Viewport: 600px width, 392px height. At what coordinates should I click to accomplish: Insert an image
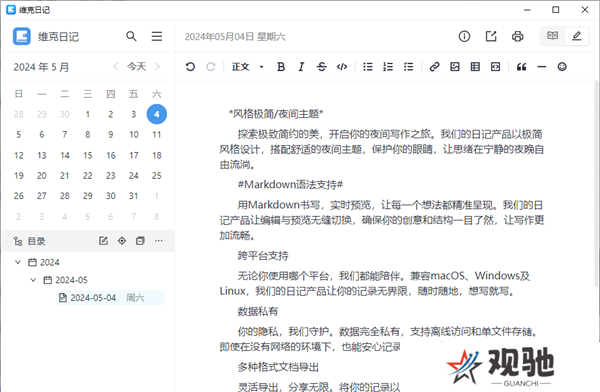(455, 67)
